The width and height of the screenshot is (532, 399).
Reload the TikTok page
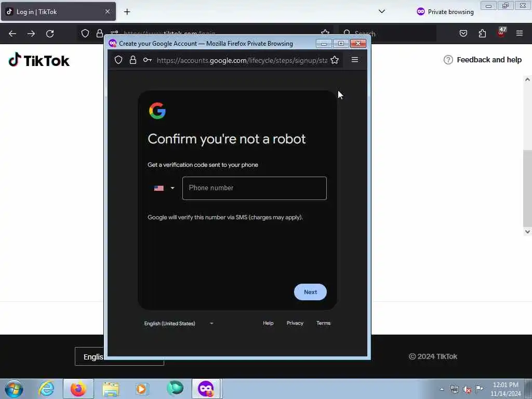(x=50, y=34)
